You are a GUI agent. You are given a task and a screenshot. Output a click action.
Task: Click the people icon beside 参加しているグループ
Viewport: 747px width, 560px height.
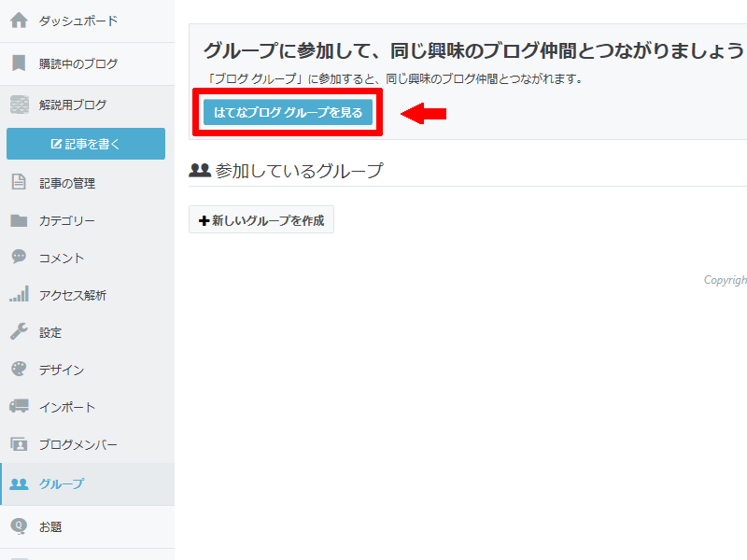pos(200,170)
